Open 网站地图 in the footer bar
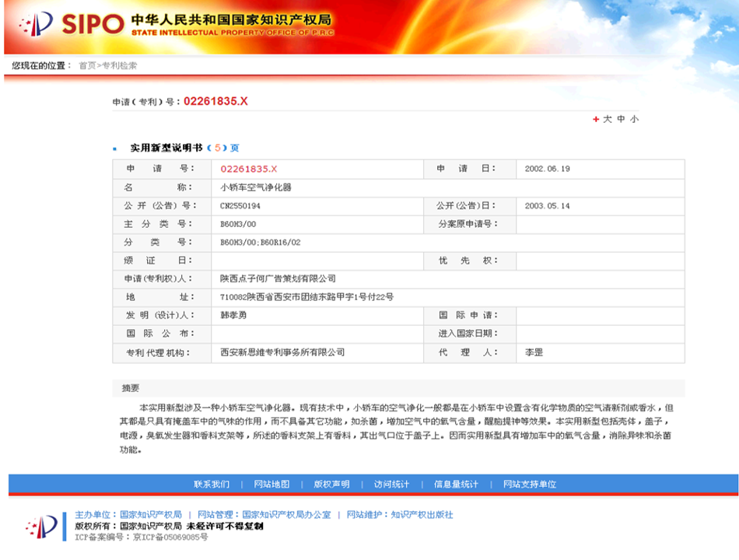Image resolution: width=739 pixels, height=560 pixels. pos(271,484)
